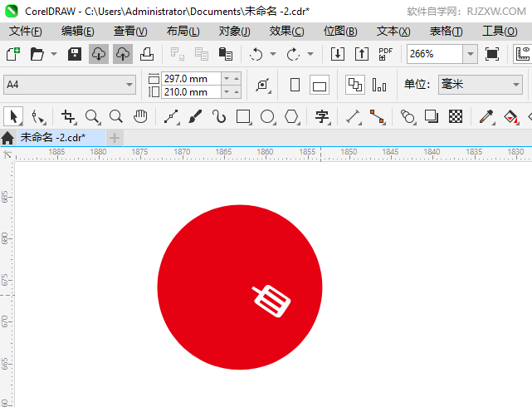Select Portrait page orientation
This screenshot has width=532, height=407.
point(295,85)
